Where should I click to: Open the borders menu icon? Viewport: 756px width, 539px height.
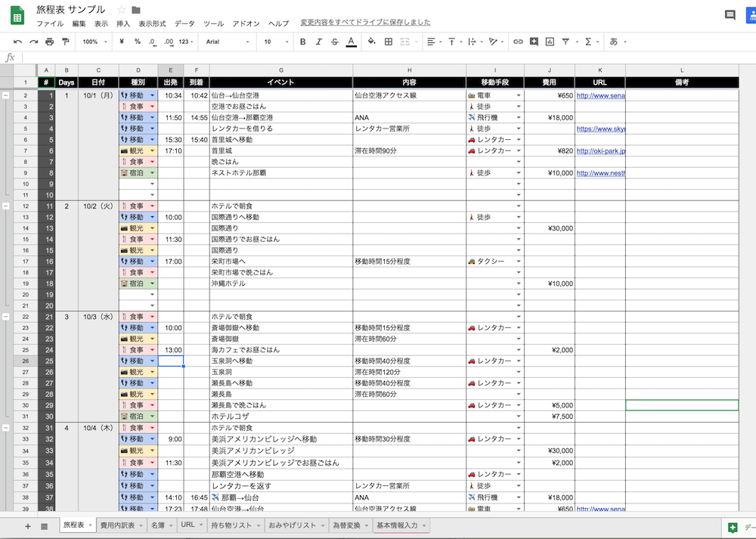click(388, 42)
